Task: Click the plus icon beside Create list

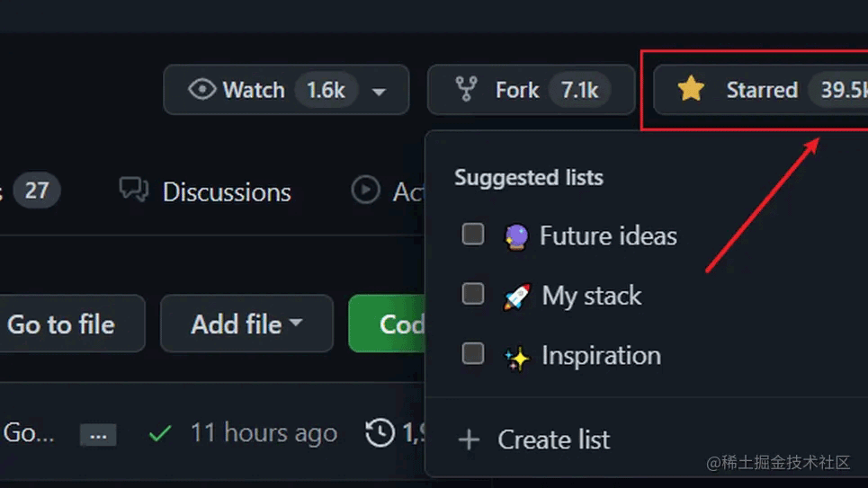Action: [x=469, y=439]
